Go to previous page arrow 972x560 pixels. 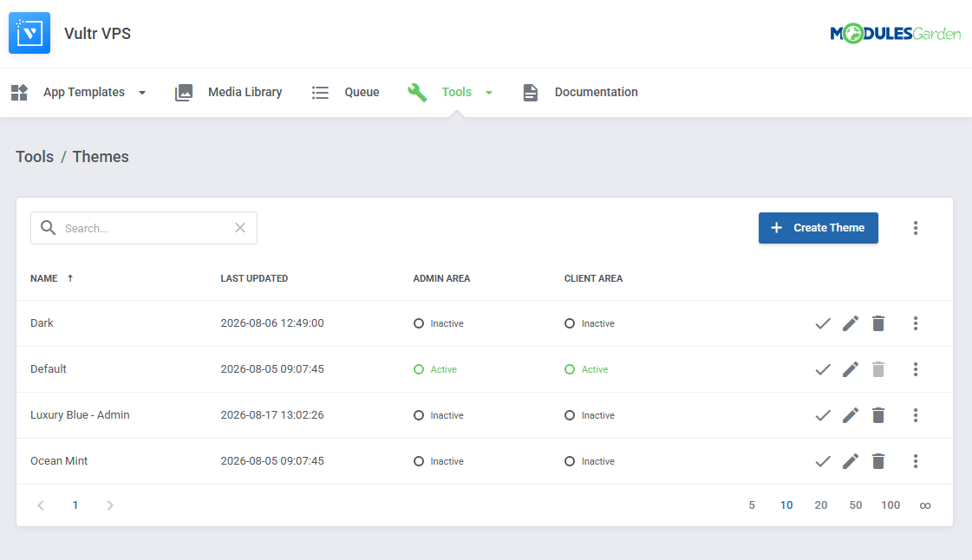(x=41, y=505)
